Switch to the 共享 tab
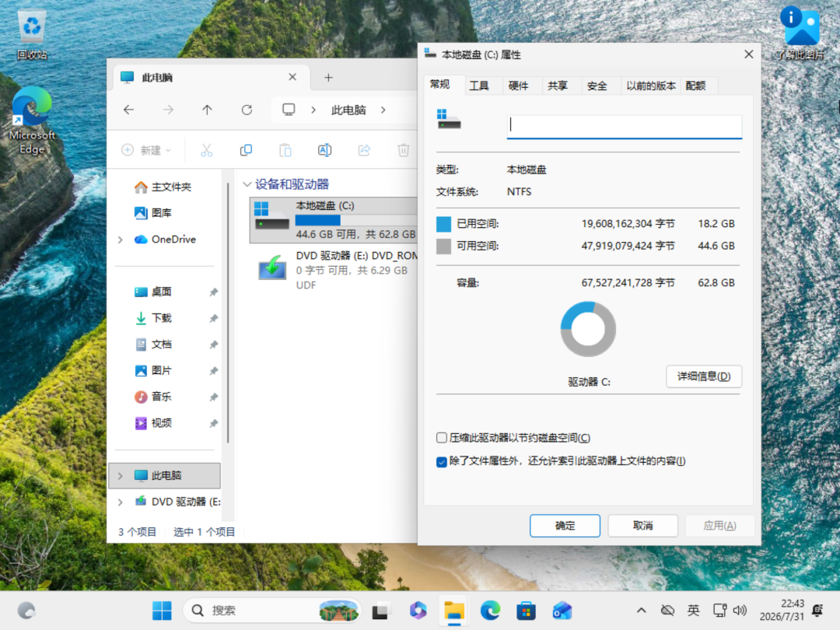840x630 pixels. (558, 86)
